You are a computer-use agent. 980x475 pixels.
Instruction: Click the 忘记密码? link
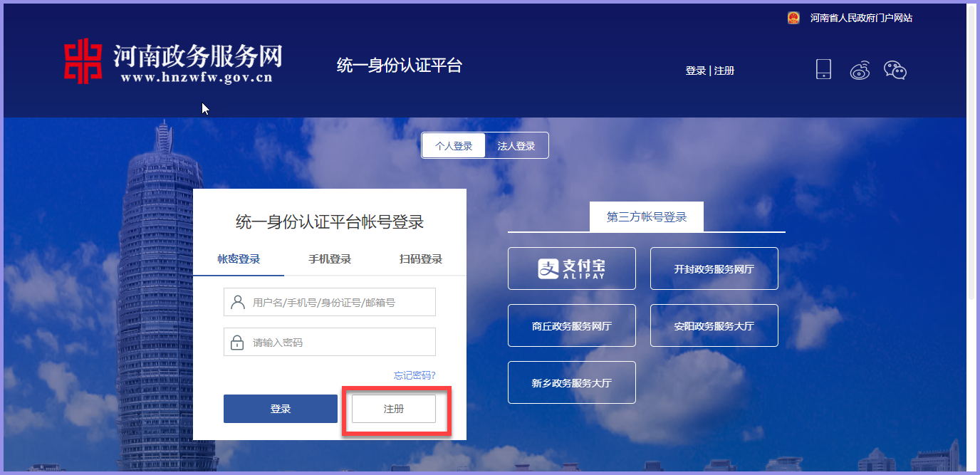coord(415,375)
